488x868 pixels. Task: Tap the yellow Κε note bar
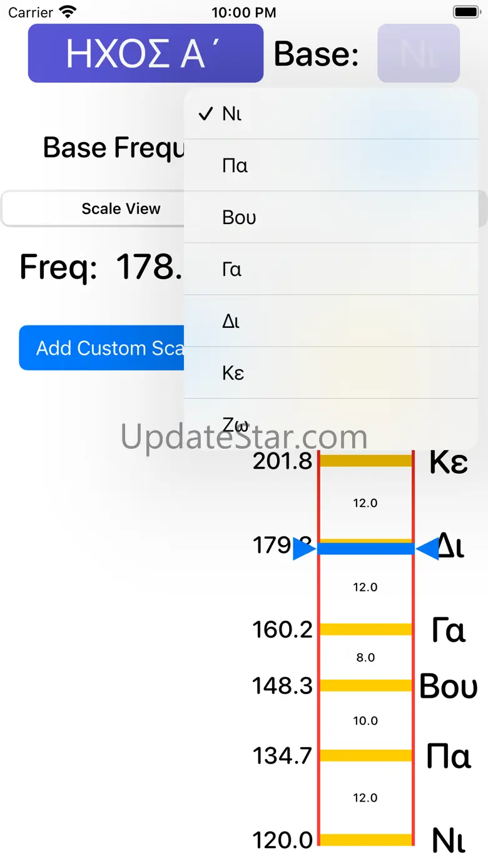pos(366,461)
